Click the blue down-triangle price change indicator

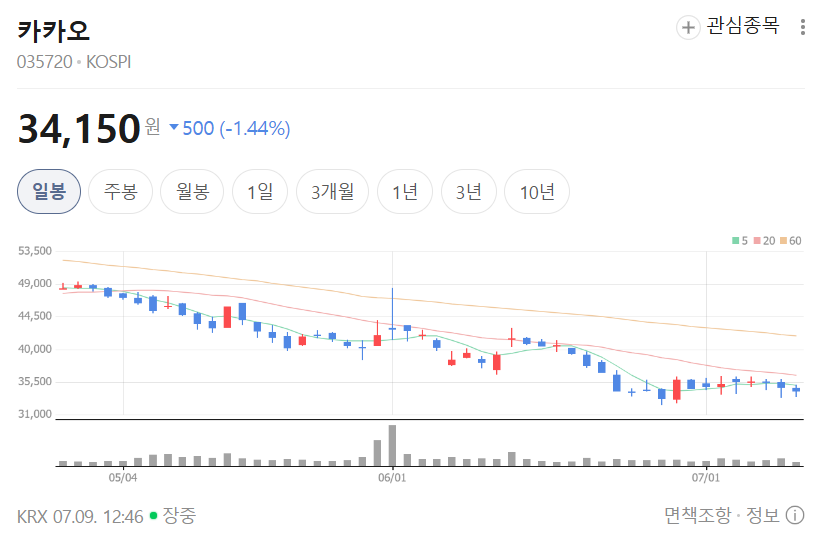click(174, 127)
